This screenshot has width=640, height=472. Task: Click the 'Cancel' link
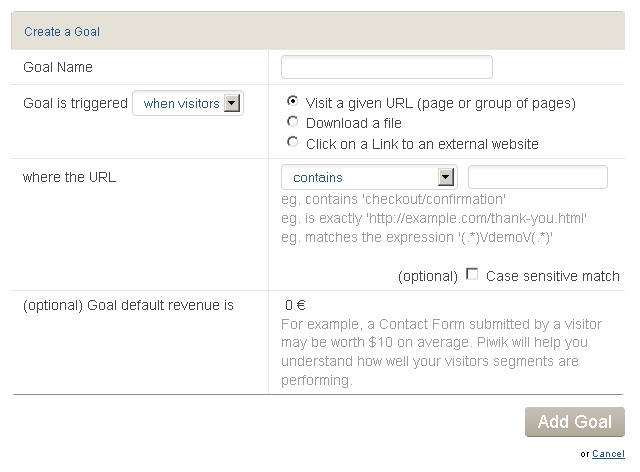pyautogui.click(x=608, y=454)
